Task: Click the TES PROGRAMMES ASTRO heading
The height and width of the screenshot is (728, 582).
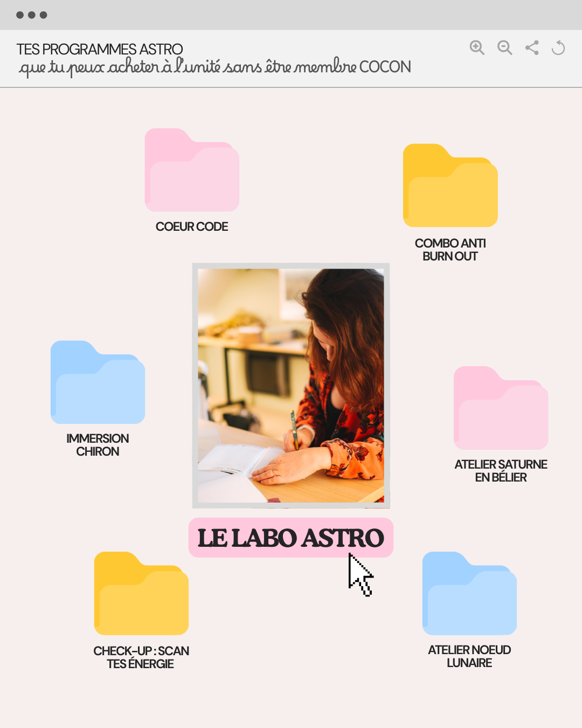Action: pyautogui.click(x=100, y=49)
